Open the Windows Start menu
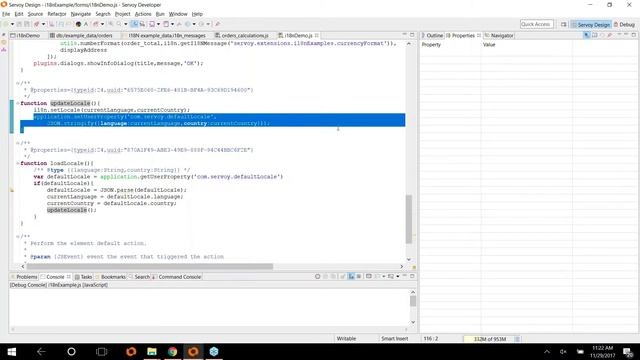Screen dimensions: 640x360 point(11,351)
